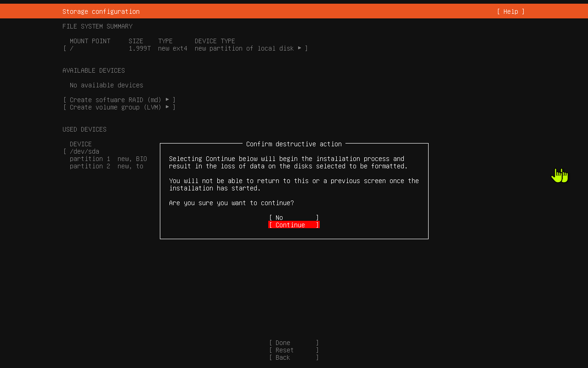The image size is (588, 368).
Task: Click the 'DEVICE TYPE' column header
Action: click(x=215, y=41)
